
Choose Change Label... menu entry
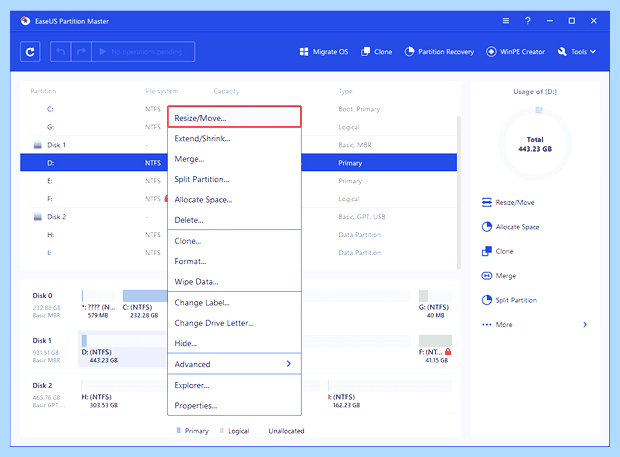[234, 302]
